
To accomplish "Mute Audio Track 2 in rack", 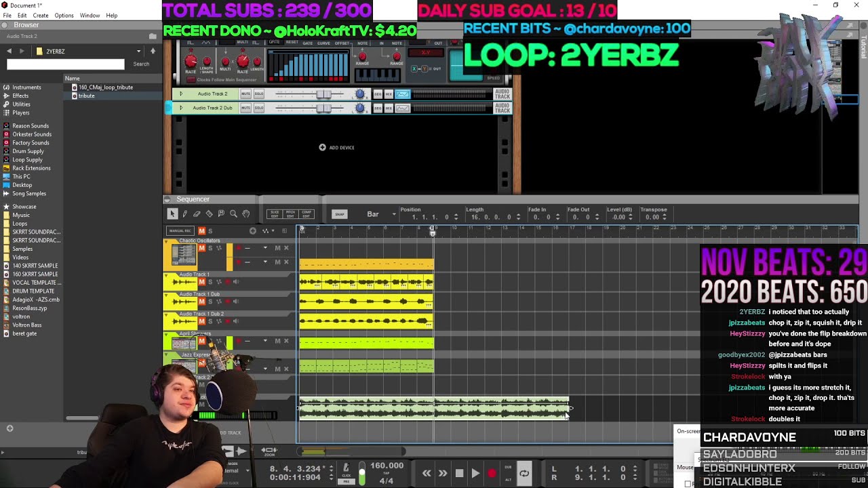I will pos(245,94).
